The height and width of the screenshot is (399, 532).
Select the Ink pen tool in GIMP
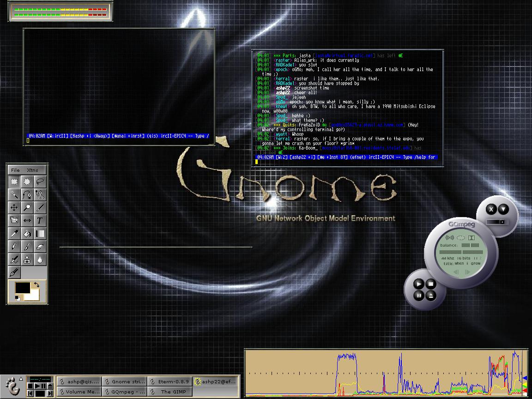point(14,272)
